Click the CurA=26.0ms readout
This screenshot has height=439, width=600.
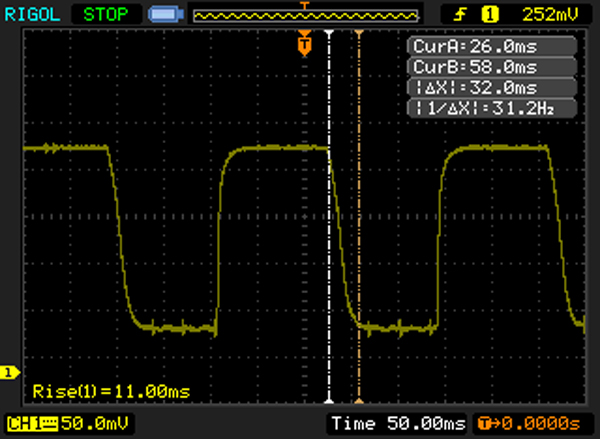pos(492,47)
